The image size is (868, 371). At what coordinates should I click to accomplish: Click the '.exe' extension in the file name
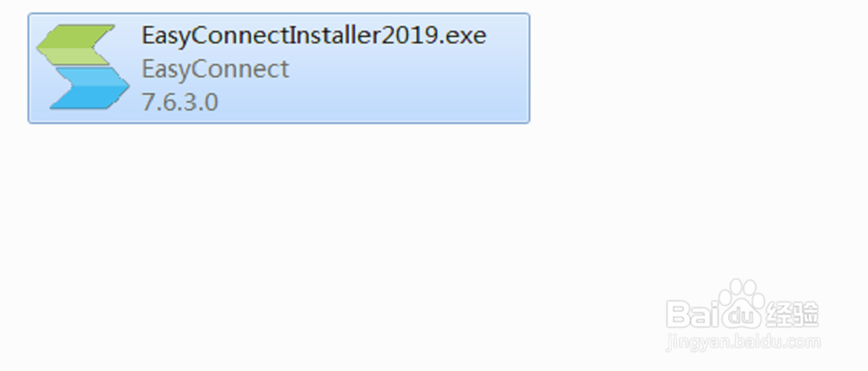[x=464, y=36]
